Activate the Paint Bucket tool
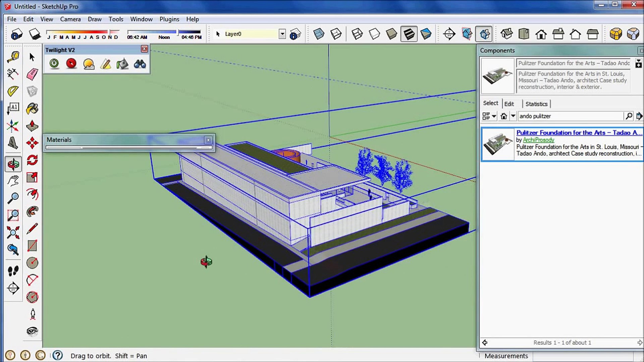 click(32, 108)
